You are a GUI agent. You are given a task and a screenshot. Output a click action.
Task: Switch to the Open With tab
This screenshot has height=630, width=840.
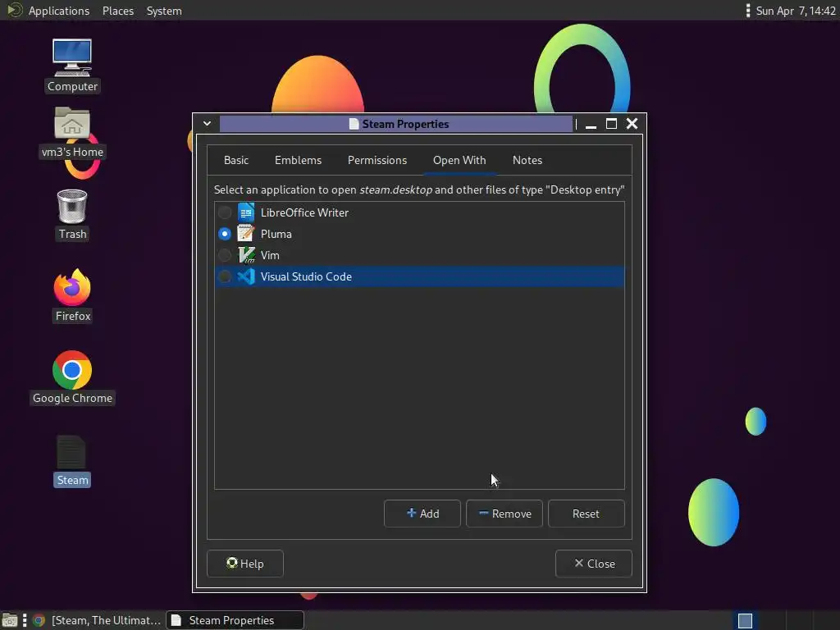pos(459,160)
